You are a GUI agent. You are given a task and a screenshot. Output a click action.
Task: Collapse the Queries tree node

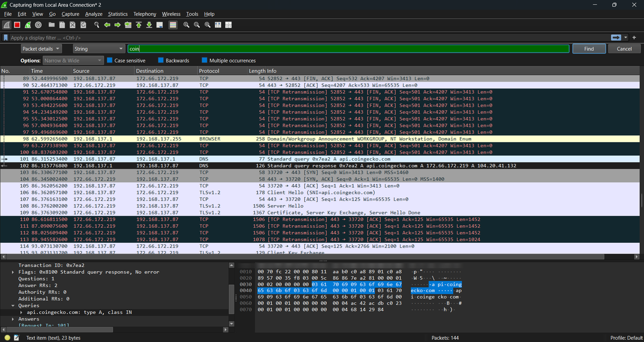coord(13,306)
